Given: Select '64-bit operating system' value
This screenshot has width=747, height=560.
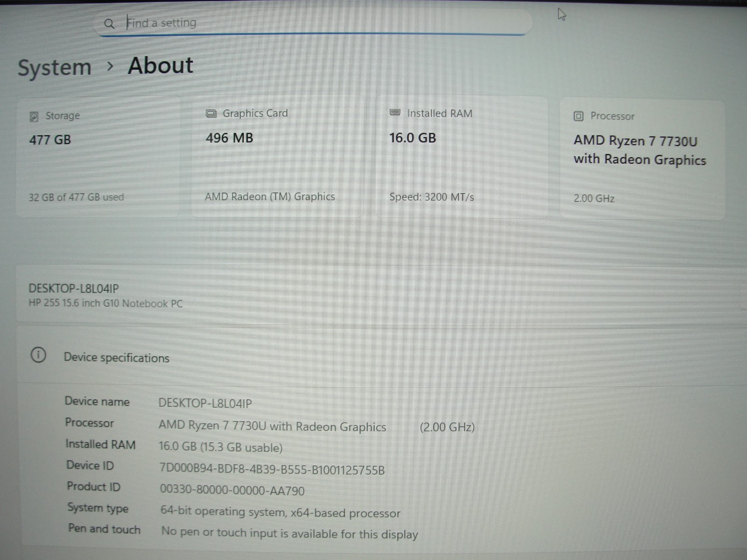Looking at the screenshot, I should tap(281, 512).
